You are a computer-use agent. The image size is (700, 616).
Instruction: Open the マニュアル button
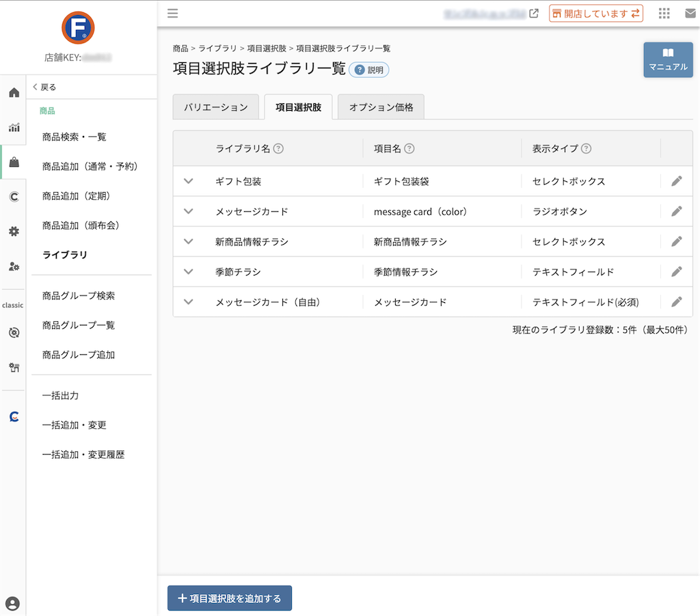point(668,59)
